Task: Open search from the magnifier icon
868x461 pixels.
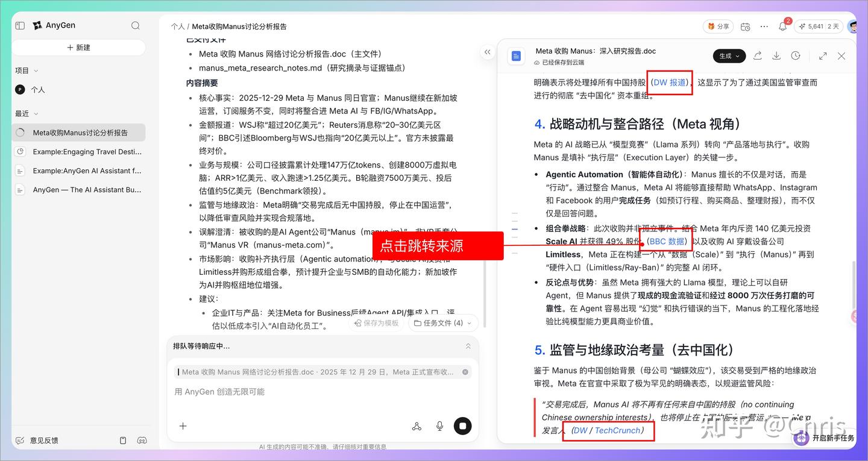Action: click(136, 25)
